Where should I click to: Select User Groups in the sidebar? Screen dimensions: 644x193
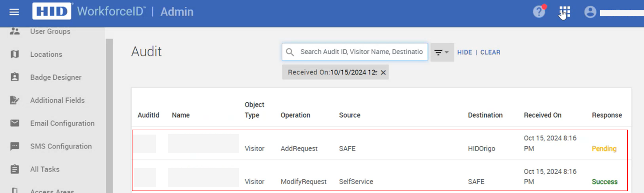(x=50, y=32)
